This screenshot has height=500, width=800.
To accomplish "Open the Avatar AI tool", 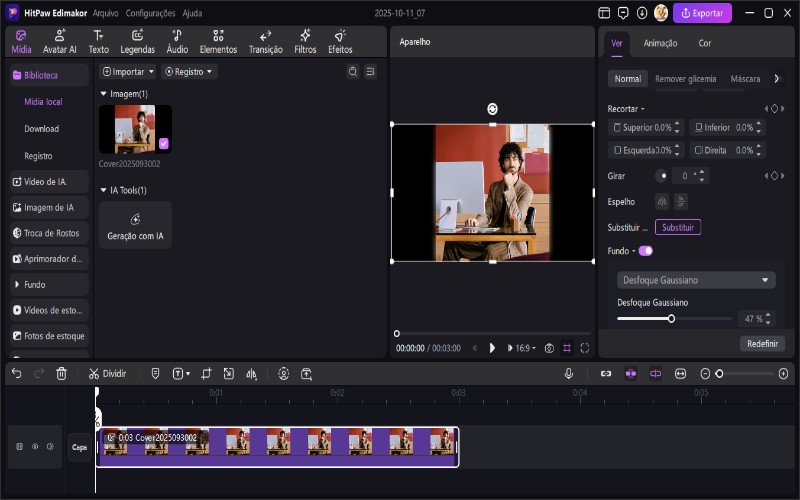I will click(59, 41).
